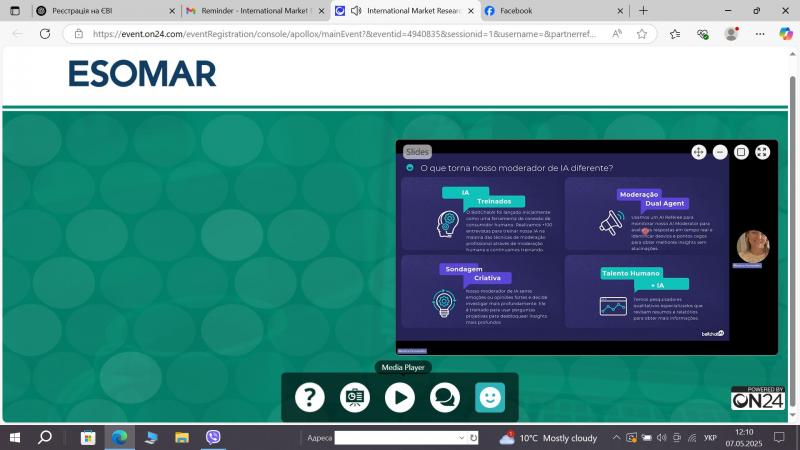Click the URL address bar

coord(344,34)
